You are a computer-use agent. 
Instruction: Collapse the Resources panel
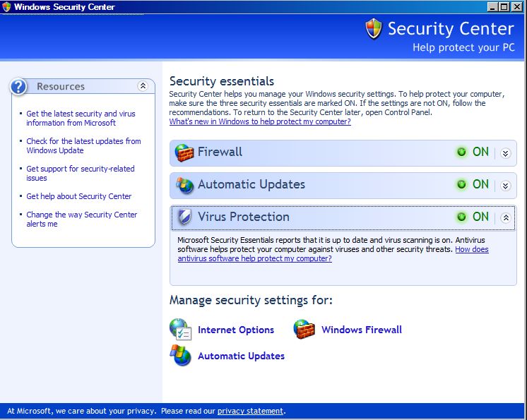[143, 86]
